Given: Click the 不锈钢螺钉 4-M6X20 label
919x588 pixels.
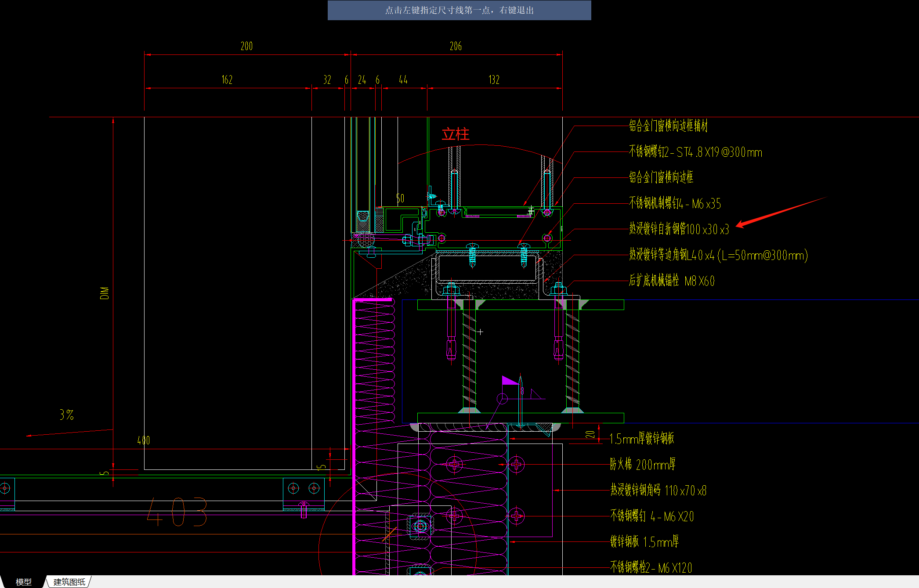Looking at the screenshot, I should (x=652, y=516).
